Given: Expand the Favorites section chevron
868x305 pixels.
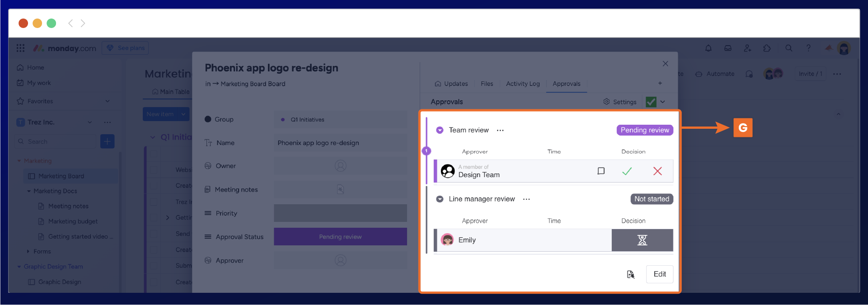Looking at the screenshot, I should click(108, 101).
